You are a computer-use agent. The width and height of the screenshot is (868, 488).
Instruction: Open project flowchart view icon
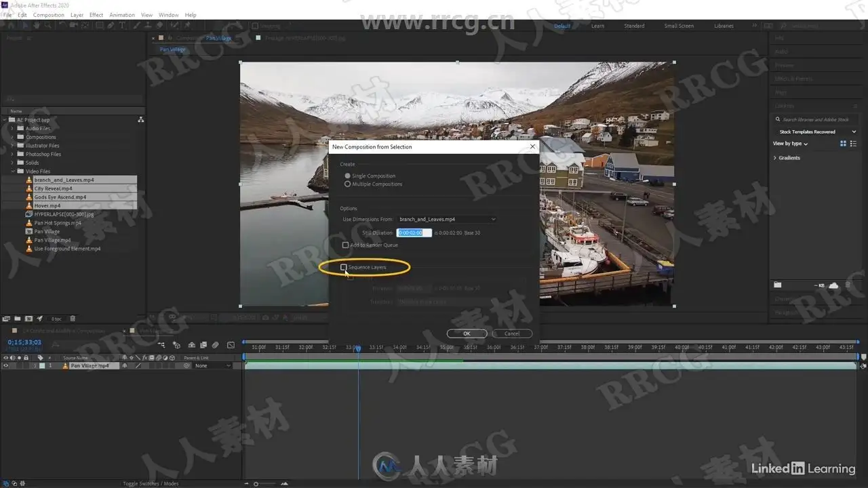[x=140, y=119]
